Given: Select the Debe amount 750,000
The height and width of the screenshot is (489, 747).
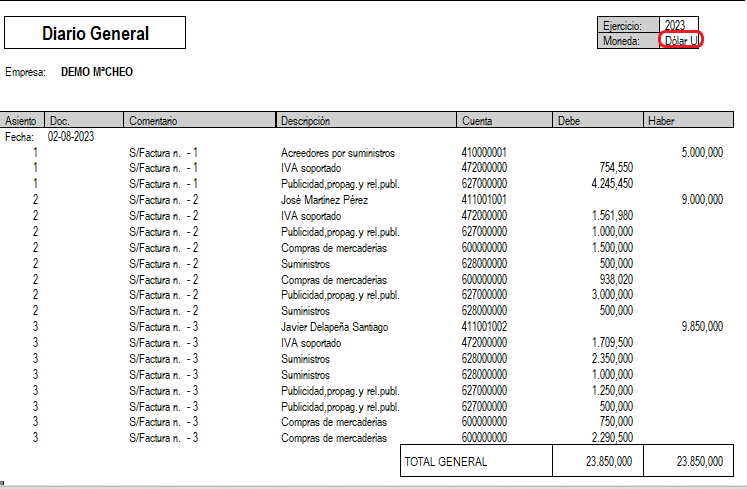Looking at the screenshot, I should pyautogui.click(x=616, y=422).
